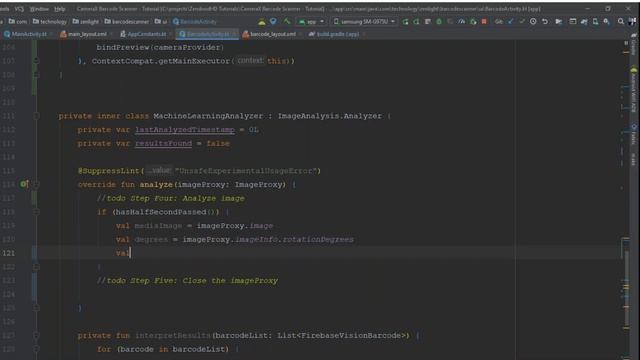Click the mediaImage variable on line 119
The height and width of the screenshot is (360, 640).
coord(158,226)
